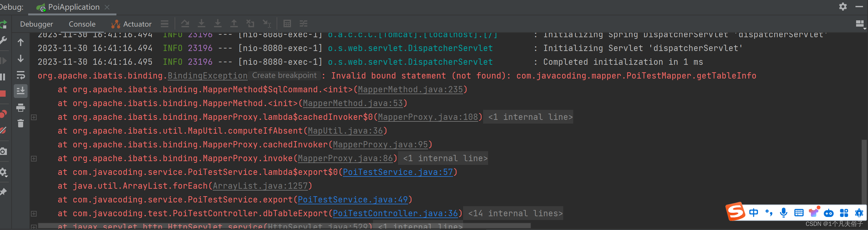Open the Sogou soft keyboard

tap(799, 213)
